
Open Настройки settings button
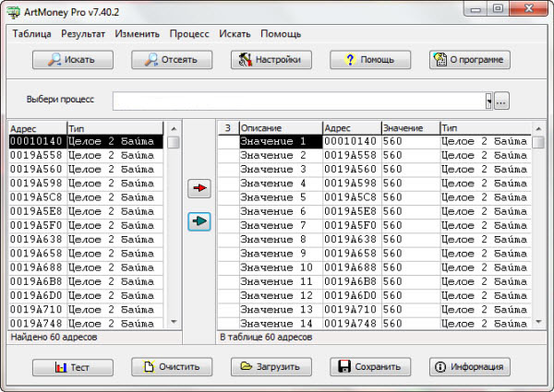(271, 60)
